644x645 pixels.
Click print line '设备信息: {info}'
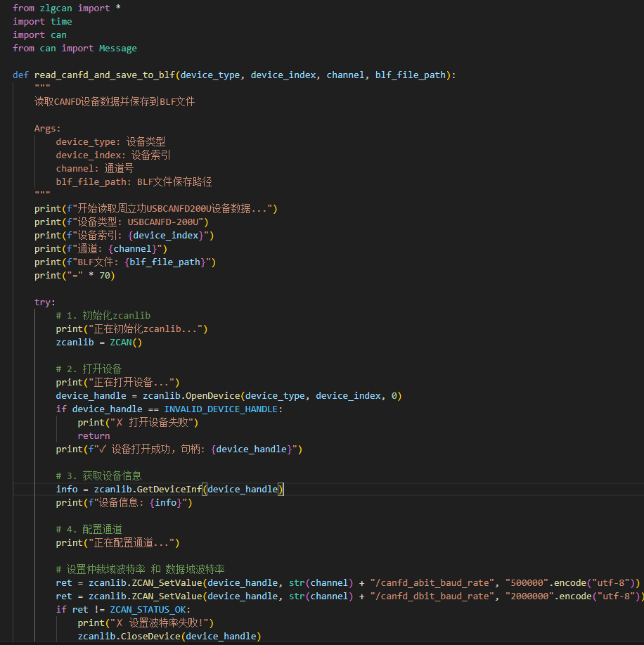click(x=124, y=503)
